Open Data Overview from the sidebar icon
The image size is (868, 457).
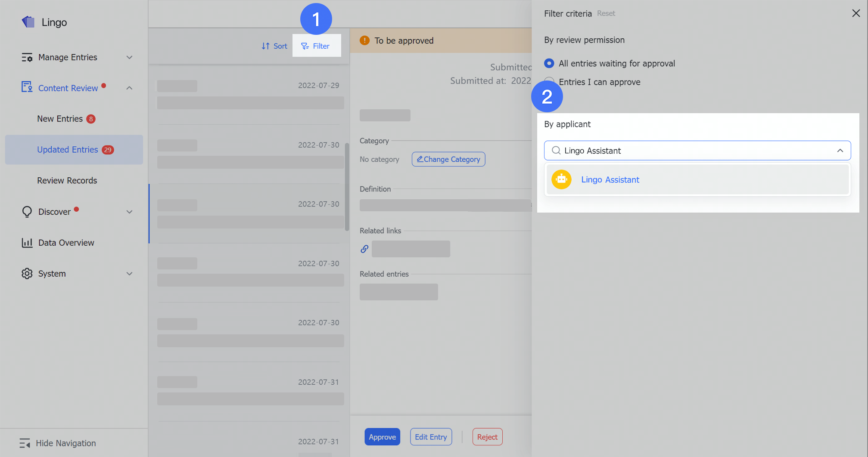click(27, 242)
